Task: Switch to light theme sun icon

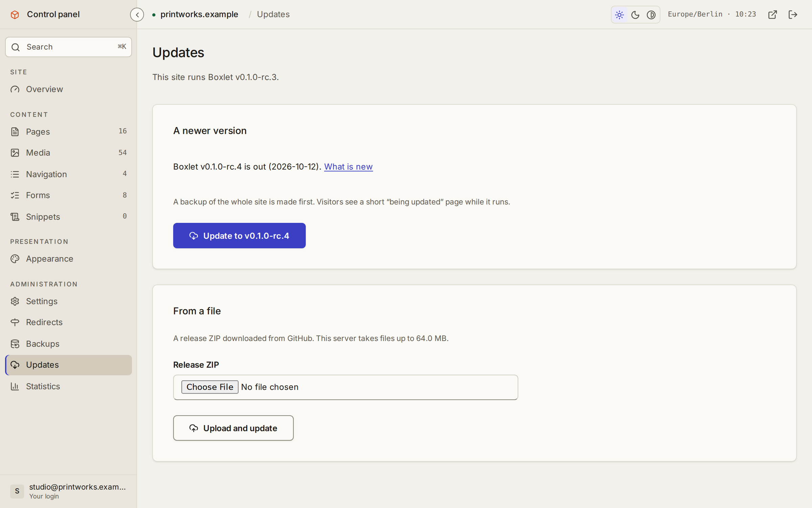Action: pos(619,15)
